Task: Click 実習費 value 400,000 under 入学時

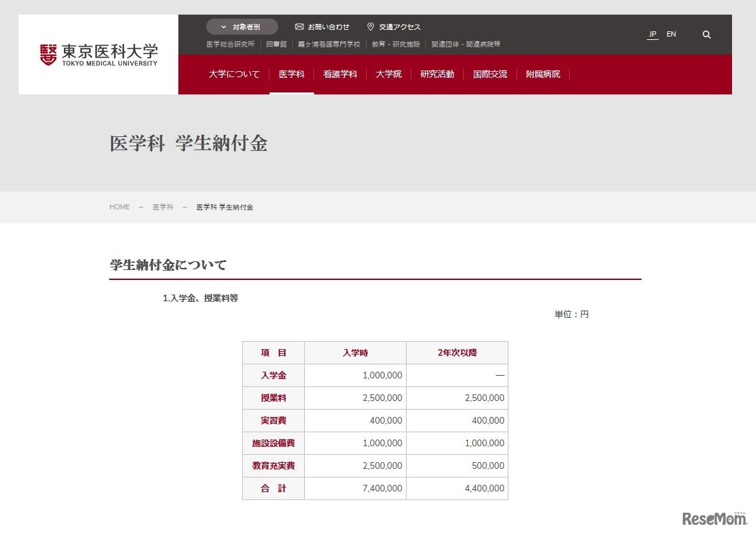Action: [386, 421]
